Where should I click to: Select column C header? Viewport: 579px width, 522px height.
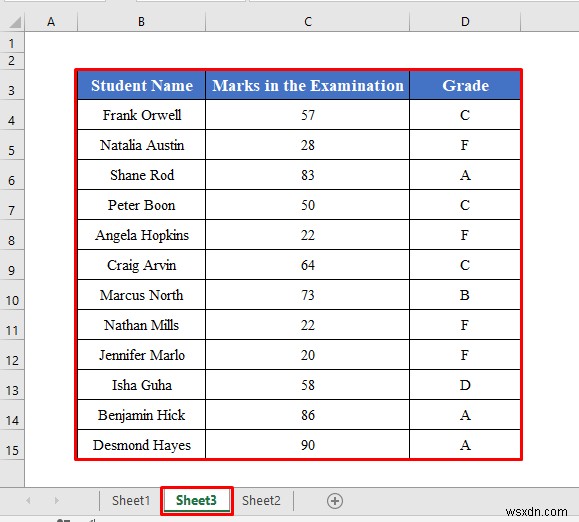click(x=308, y=22)
